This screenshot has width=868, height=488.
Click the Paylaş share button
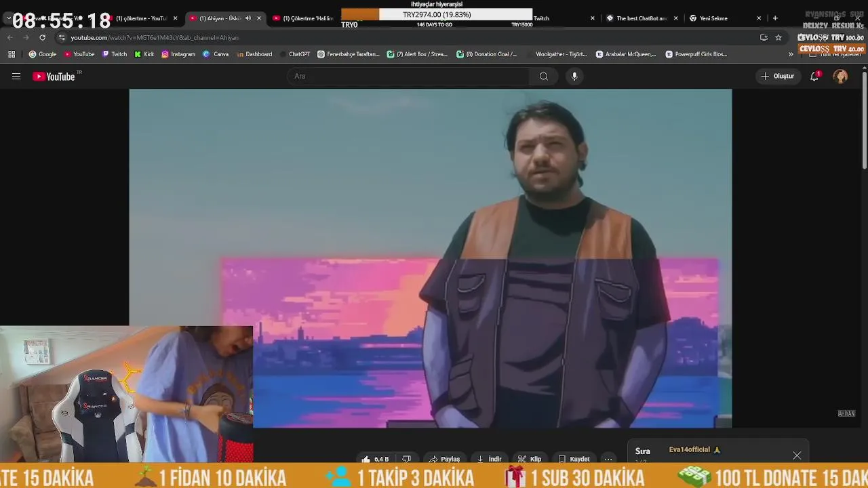coord(444,459)
